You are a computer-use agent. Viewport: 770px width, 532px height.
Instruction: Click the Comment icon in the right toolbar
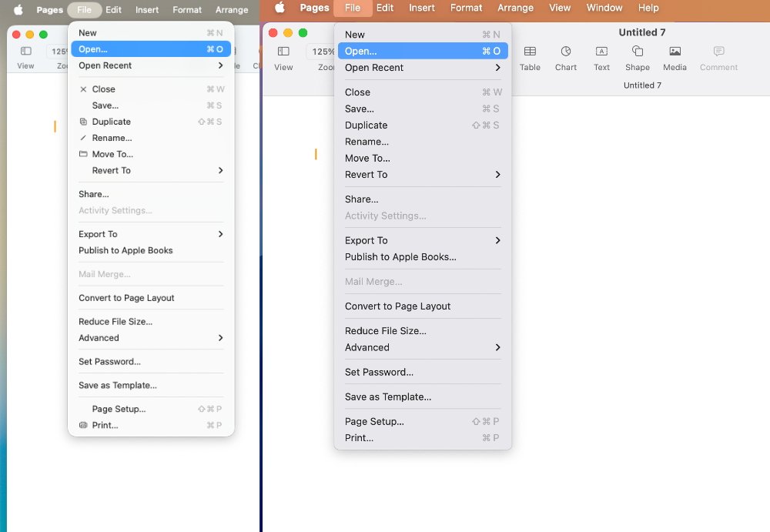(719, 51)
